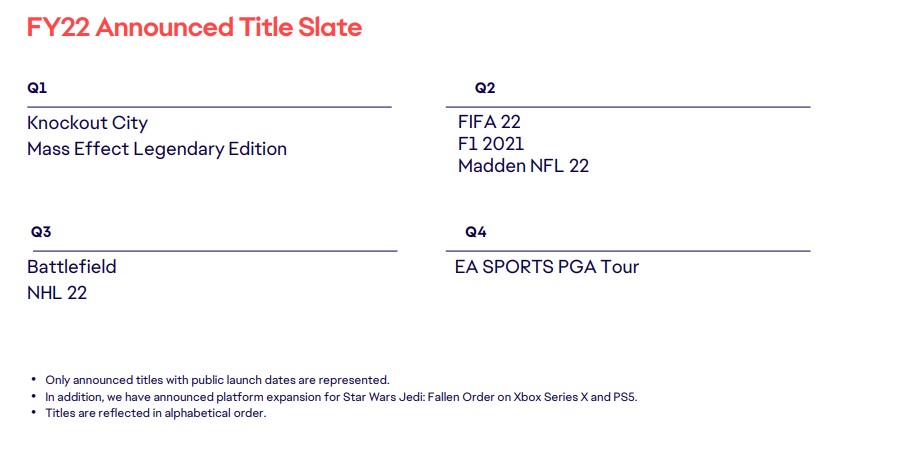Screen dimensions: 914x454
Task: Click EA SPORTS PGA Tour text
Action: tap(547, 267)
